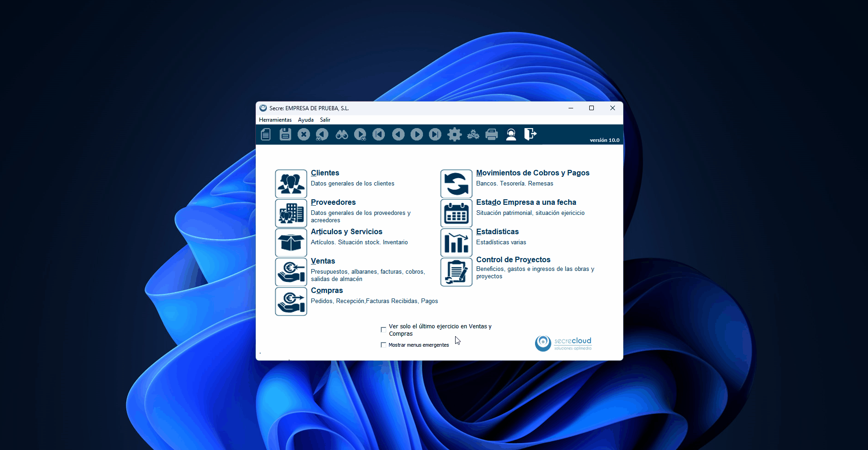Open the Ayuda menu
Screen dimensions: 868x450
point(305,120)
